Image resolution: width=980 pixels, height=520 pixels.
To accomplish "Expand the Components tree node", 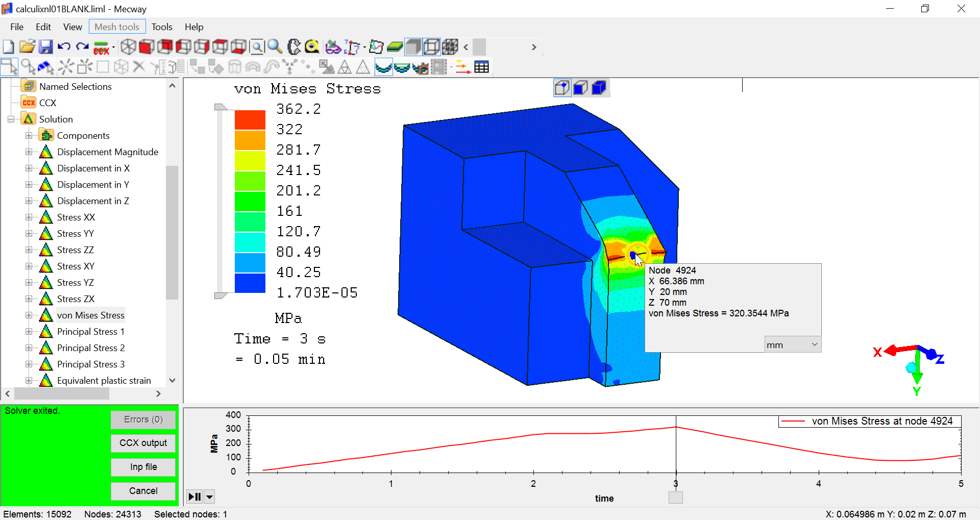I will click(29, 135).
